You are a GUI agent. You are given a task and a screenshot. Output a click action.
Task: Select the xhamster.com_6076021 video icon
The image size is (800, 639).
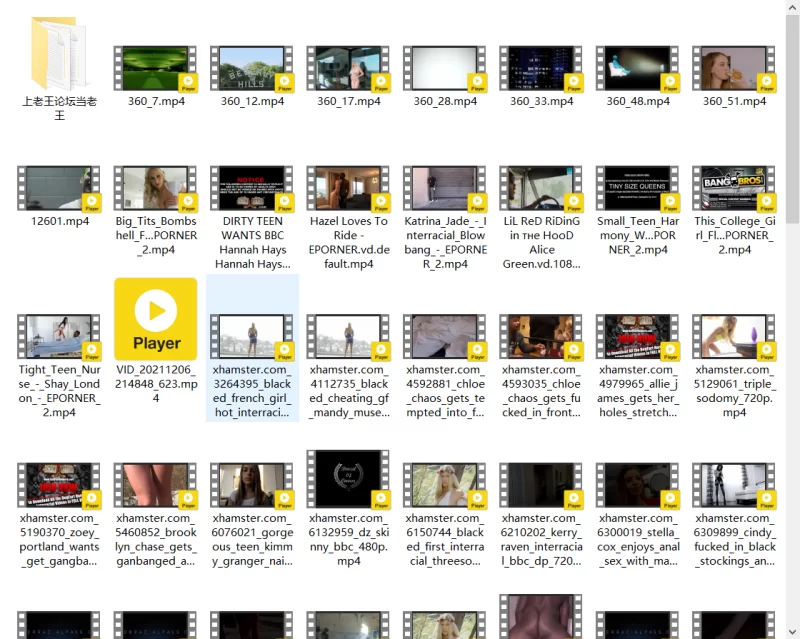(x=252, y=485)
